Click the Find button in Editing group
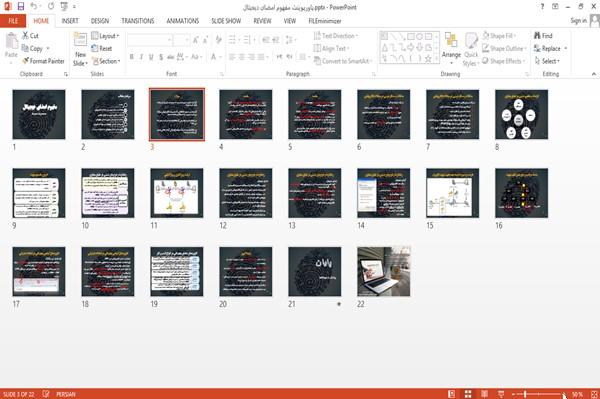Viewport: 600px width, 399px height. coord(543,36)
